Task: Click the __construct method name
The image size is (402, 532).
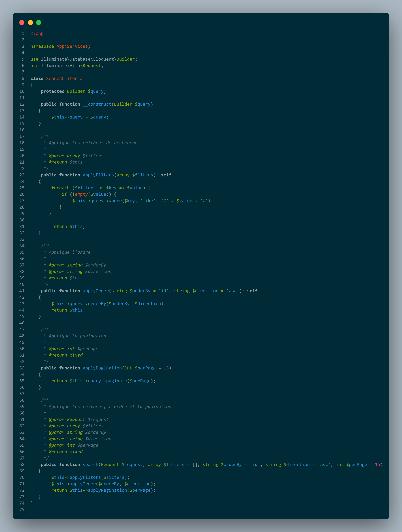Action: [97, 104]
